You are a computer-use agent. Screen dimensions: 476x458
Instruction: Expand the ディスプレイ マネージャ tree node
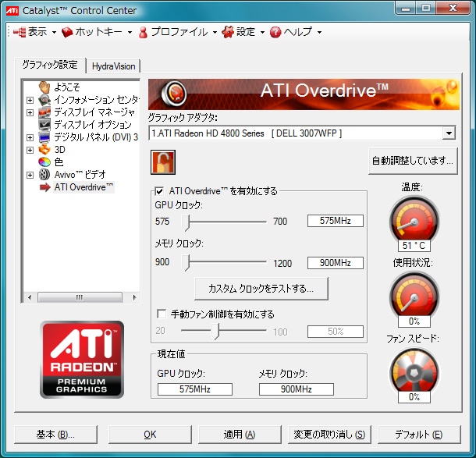(x=30, y=112)
